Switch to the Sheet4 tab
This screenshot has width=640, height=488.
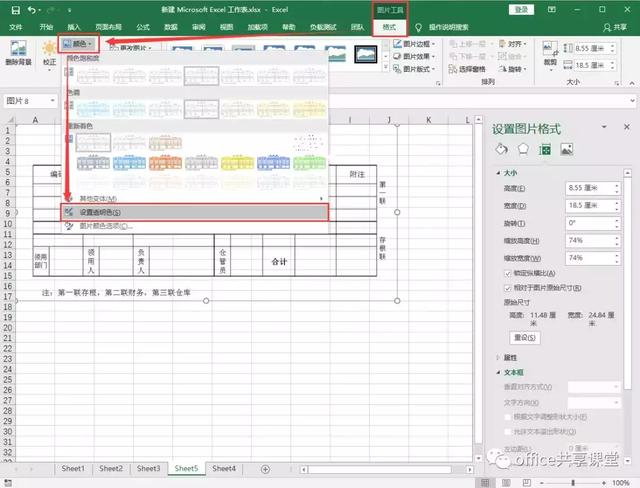click(x=224, y=469)
